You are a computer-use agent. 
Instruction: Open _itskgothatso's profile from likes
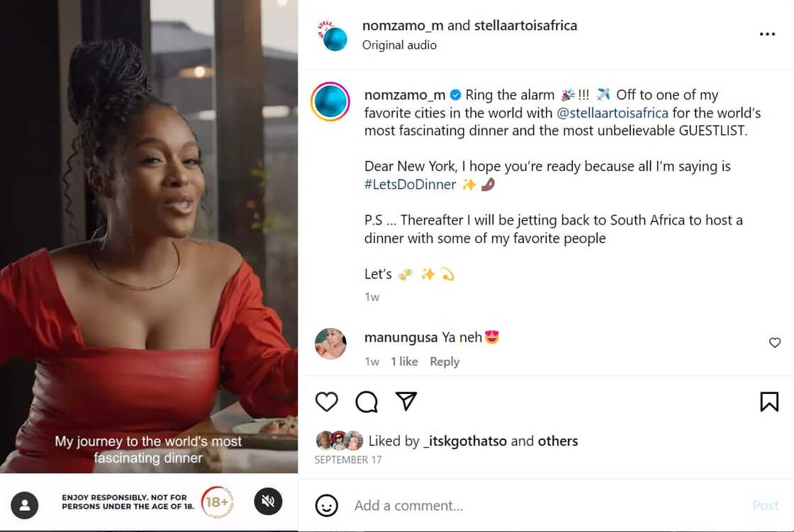tap(464, 441)
